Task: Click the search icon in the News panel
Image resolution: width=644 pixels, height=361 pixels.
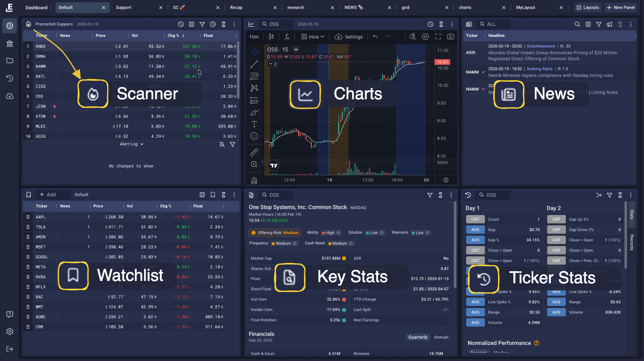Action: [577, 24]
